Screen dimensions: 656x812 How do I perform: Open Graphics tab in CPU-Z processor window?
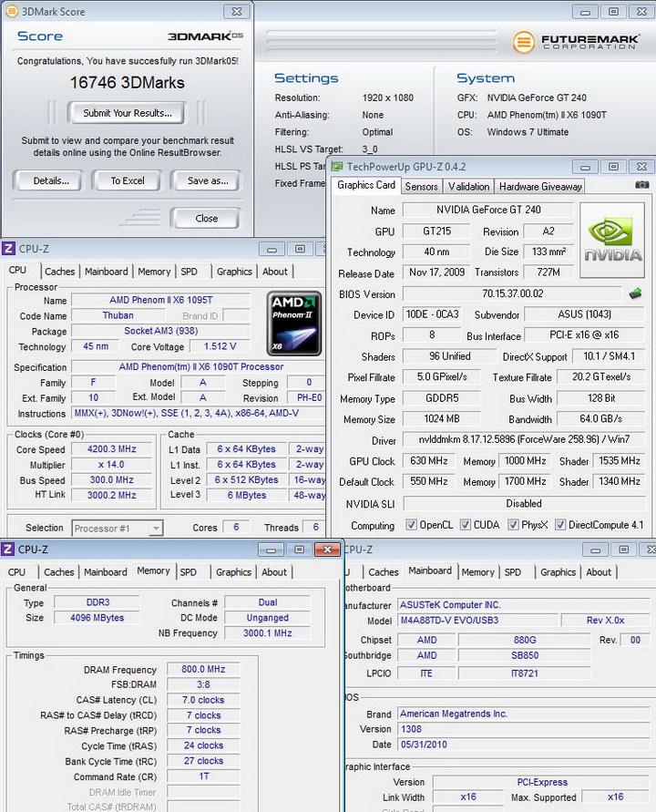(234, 272)
